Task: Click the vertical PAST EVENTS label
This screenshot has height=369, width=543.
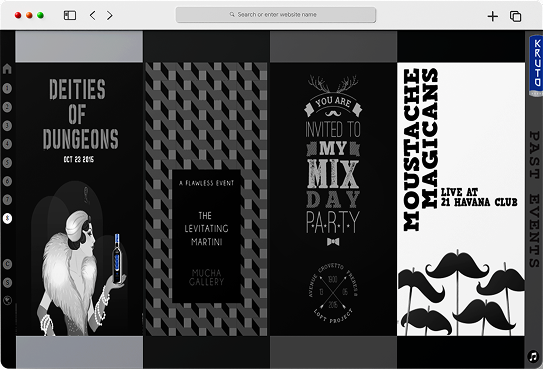Action: click(534, 199)
